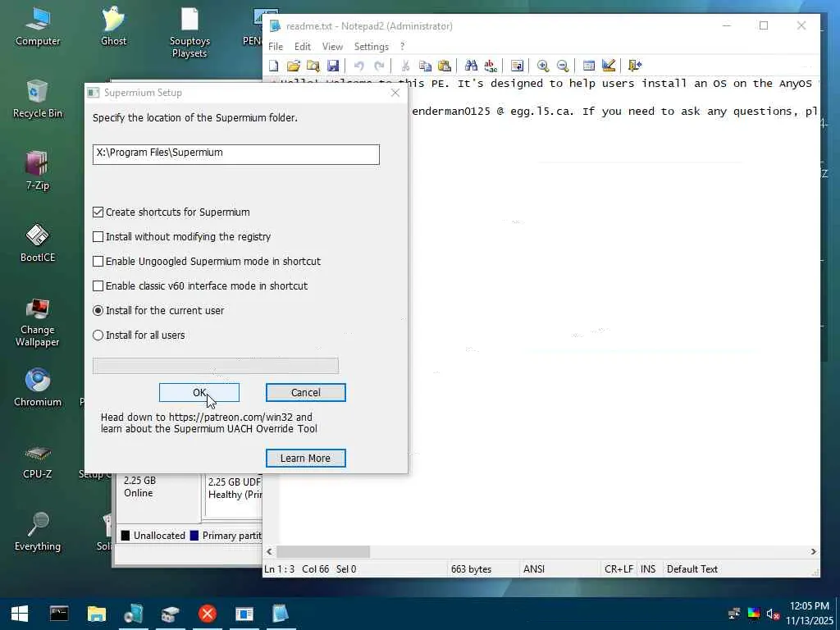Open the customize schemes icon in Notepad2
Image resolution: width=840 pixels, height=630 pixels.
pyautogui.click(x=608, y=66)
